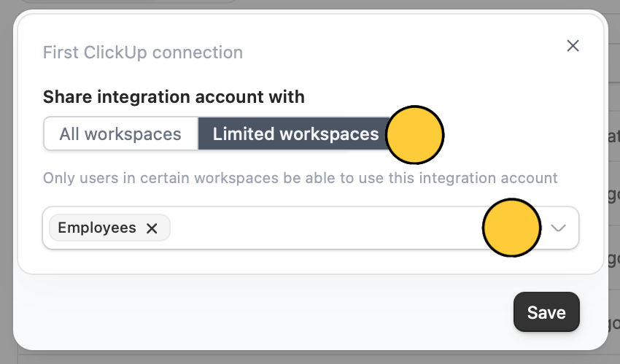Click the workspace restriction description text
The height and width of the screenshot is (364, 620).
point(300,178)
